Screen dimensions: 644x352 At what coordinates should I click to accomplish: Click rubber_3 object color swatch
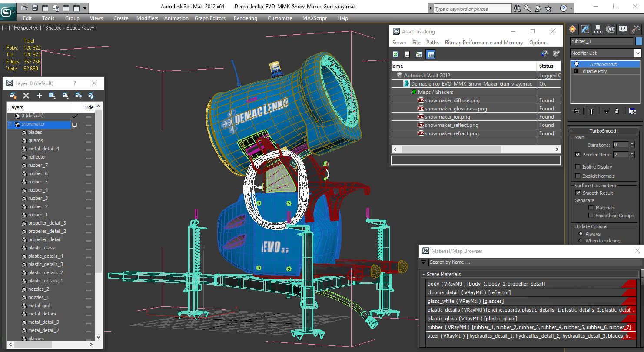[638, 41]
